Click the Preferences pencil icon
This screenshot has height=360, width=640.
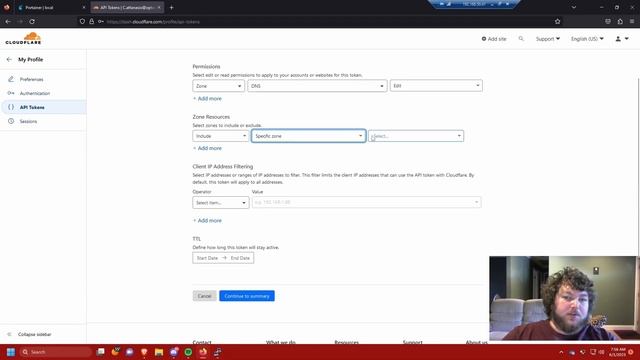[x=11, y=79]
